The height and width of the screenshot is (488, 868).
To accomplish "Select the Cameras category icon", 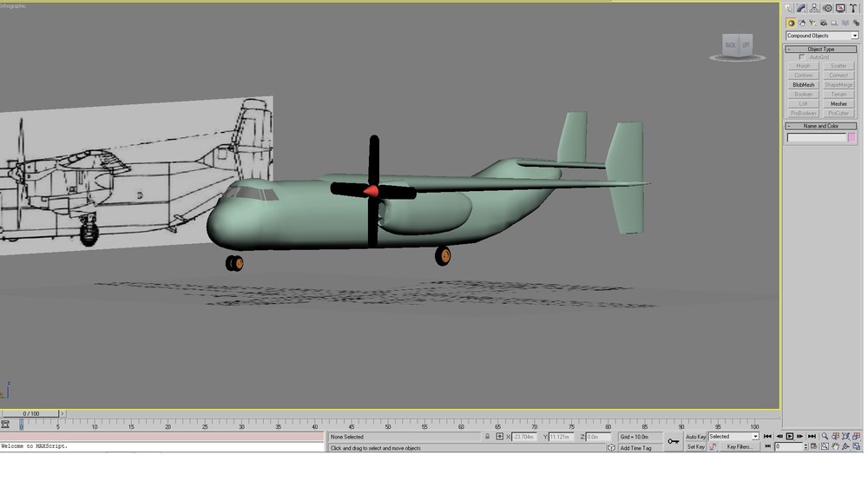I will coord(824,23).
